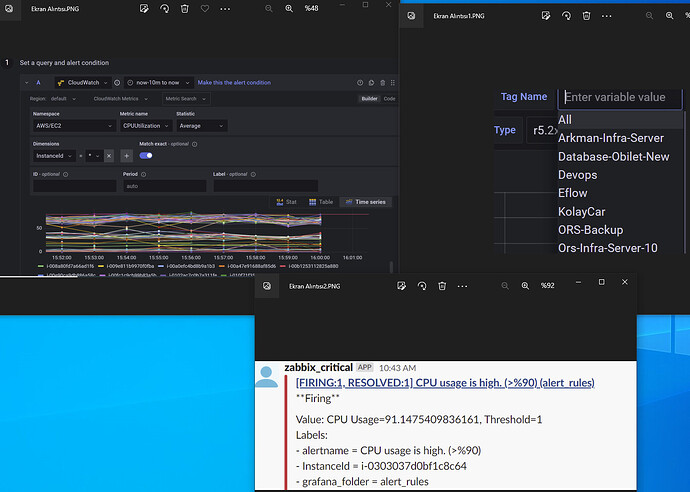Click the Photos app icon in Ekran Alıntısı1.PNG window
The width and height of the screenshot is (690, 492).
tap(411, 16)
